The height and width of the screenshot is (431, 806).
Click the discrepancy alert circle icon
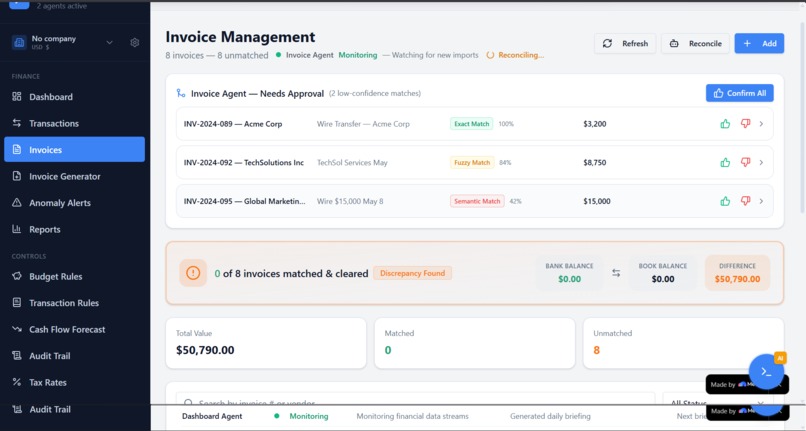193,273
